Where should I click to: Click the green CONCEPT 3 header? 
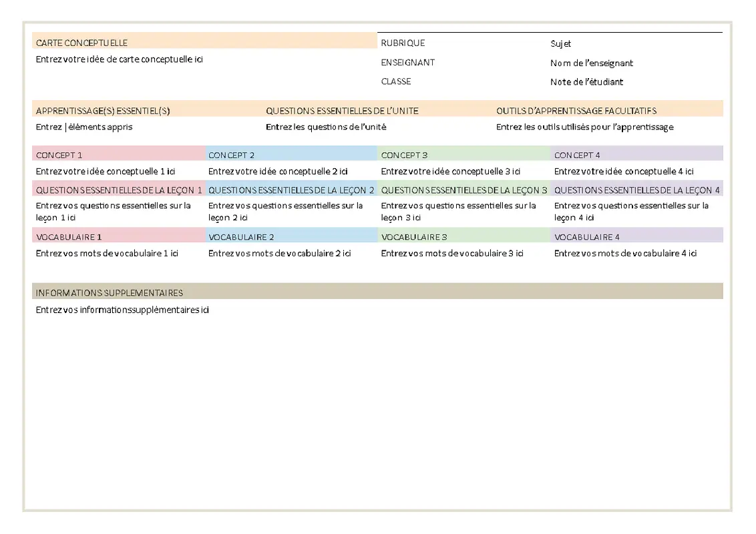tap(404, 154)
